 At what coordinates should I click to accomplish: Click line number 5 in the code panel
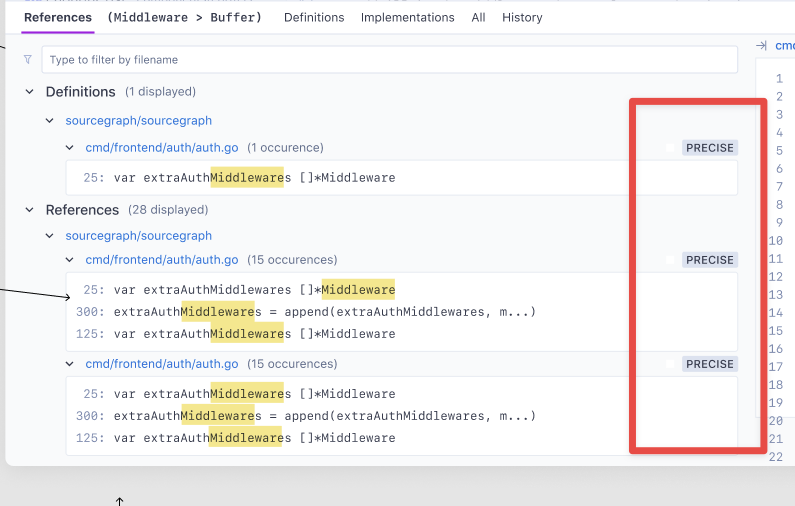[779, 151]
